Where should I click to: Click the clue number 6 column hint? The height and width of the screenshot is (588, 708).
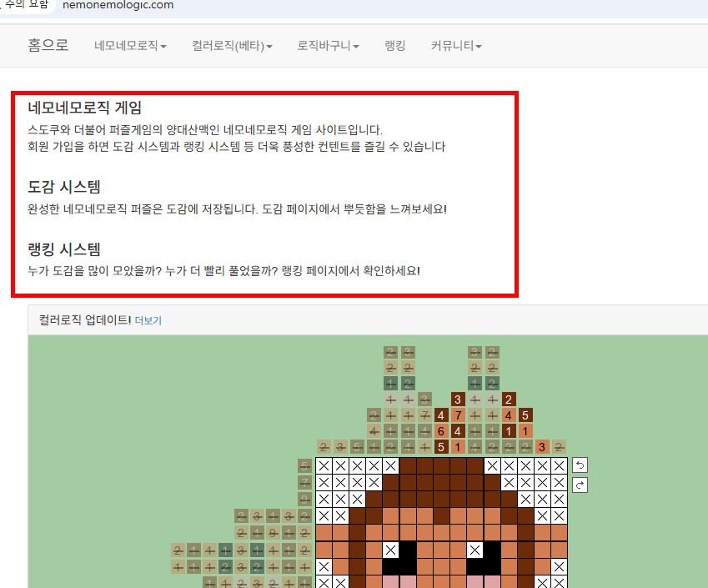[440, 430]
